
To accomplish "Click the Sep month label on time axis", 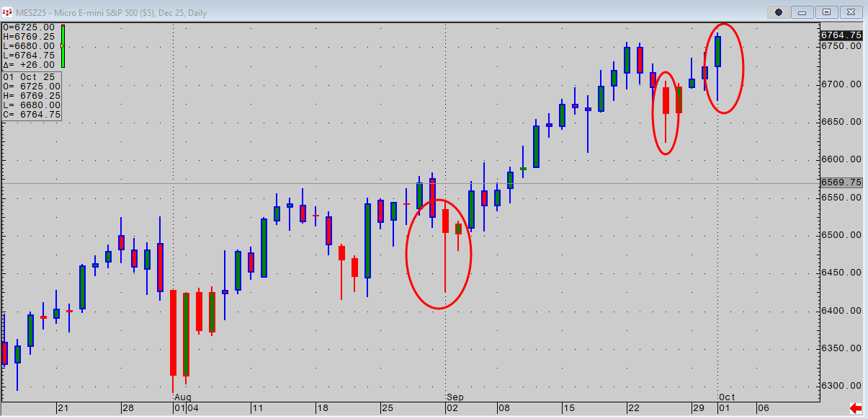I will pos(455,397).
